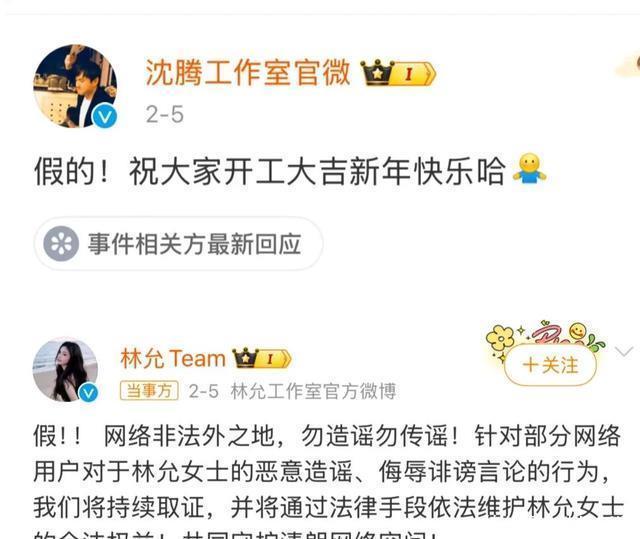Click the 林允Team account name
The width and height of the screenshot is (640, 539).
click(173, 358)
